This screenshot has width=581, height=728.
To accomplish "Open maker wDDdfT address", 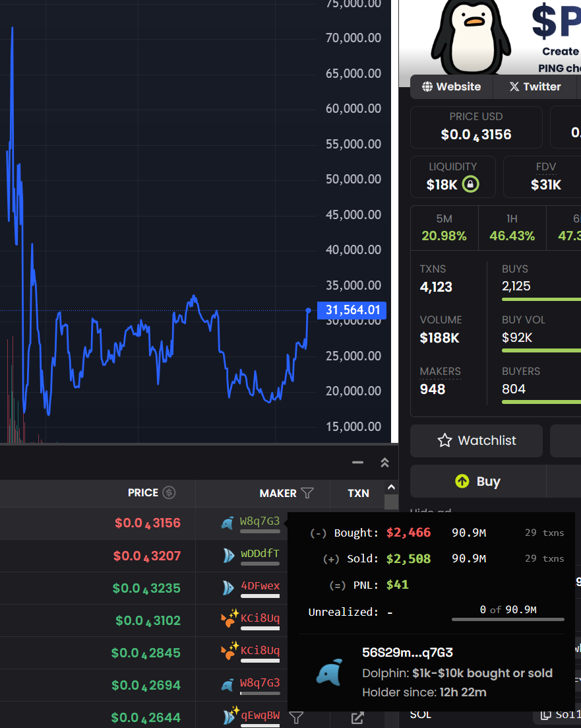I will pyautogui.click(x=260, y=554).
